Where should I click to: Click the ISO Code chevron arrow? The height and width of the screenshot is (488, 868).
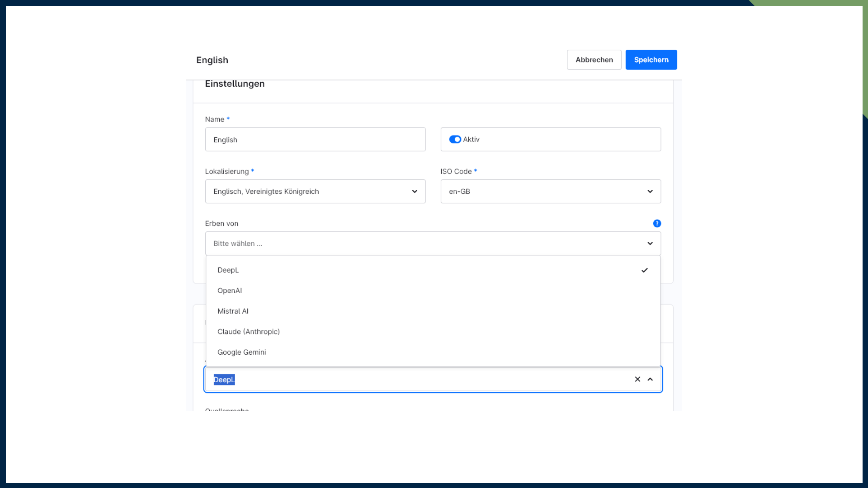click(x=650, y=191)
